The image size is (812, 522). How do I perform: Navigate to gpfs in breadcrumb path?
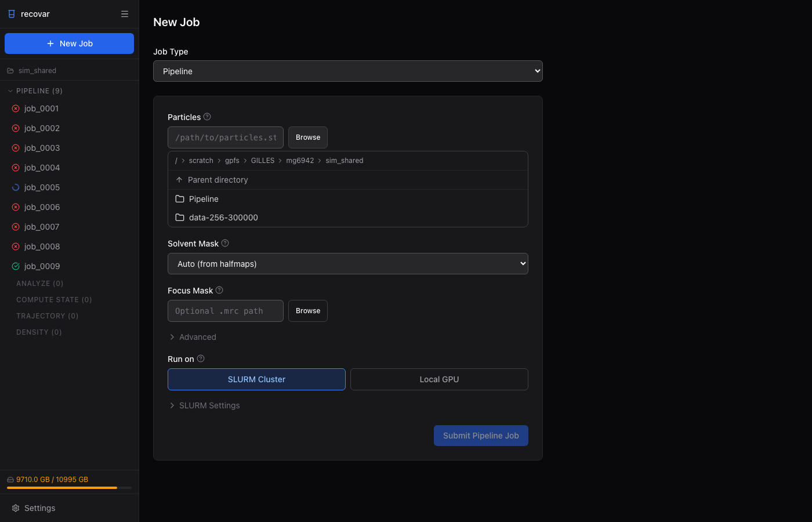232,161
